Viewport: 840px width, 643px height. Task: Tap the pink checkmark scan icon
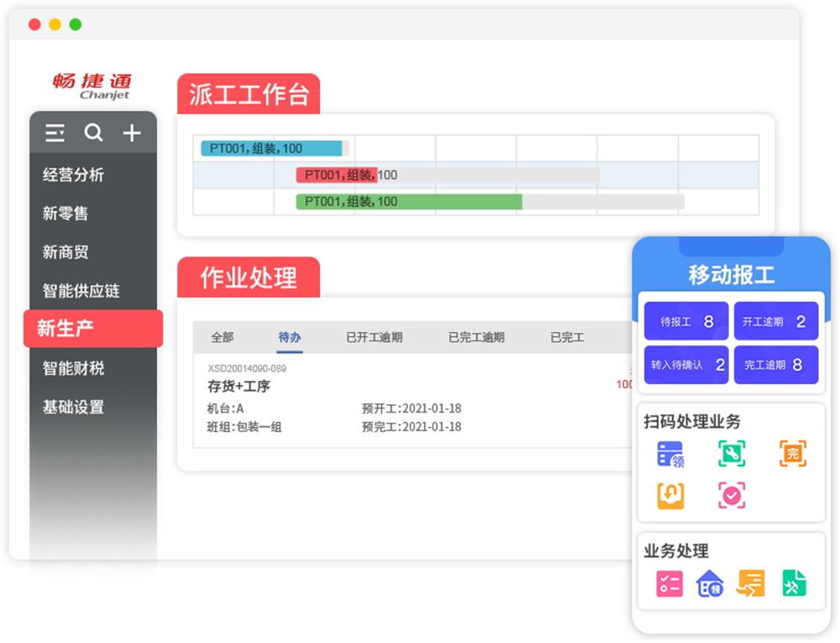732,496
